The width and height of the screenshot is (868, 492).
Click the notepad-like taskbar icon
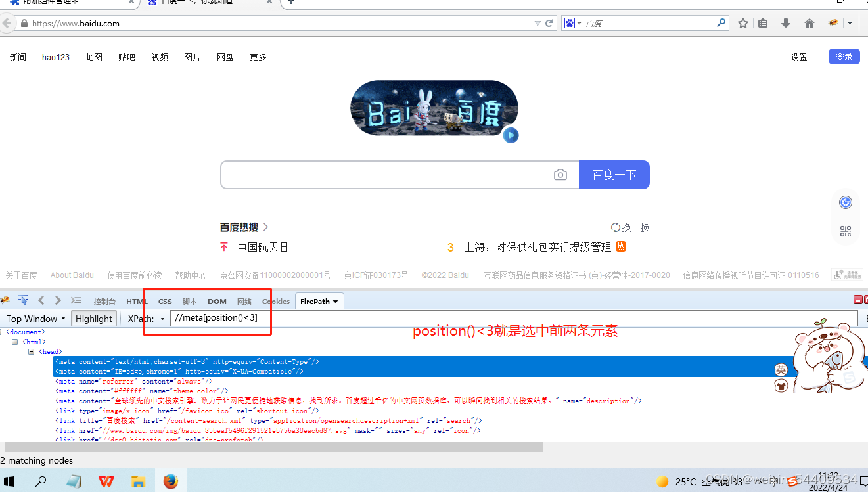[74, 481]
